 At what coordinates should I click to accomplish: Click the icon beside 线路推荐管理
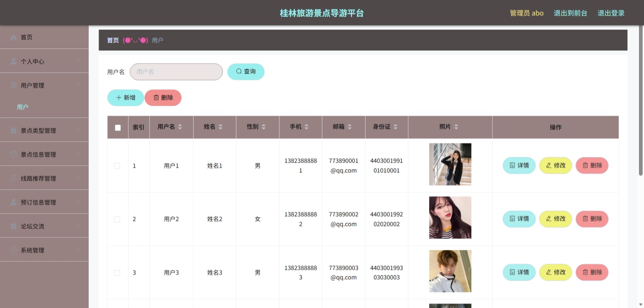tap(14, 178)
